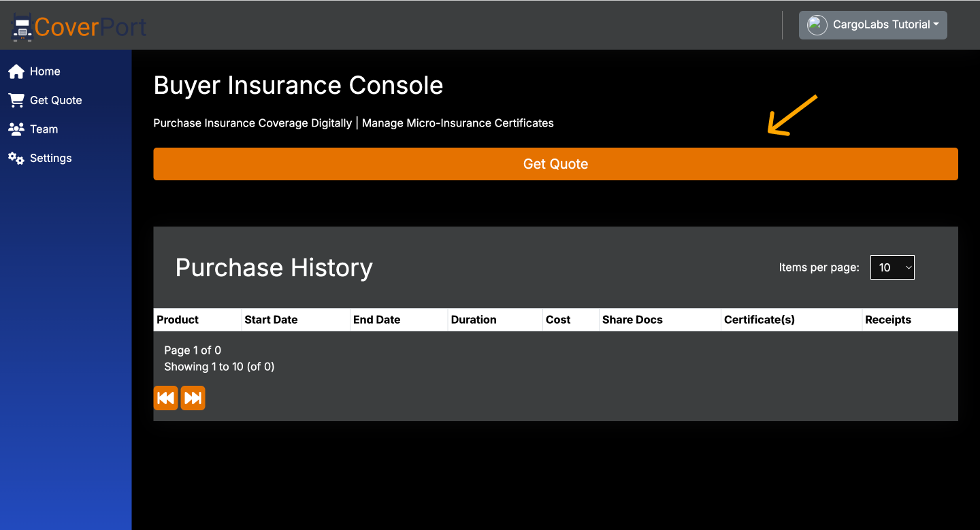Click the Duration column header
The height and width of the screenshot is (530, 980).
tap(474, 320)
